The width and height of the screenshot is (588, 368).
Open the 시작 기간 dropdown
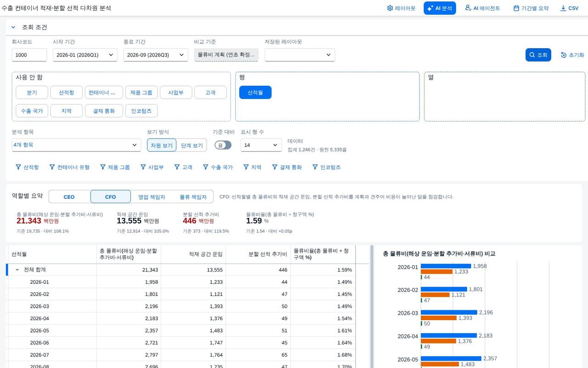(85, 55)
